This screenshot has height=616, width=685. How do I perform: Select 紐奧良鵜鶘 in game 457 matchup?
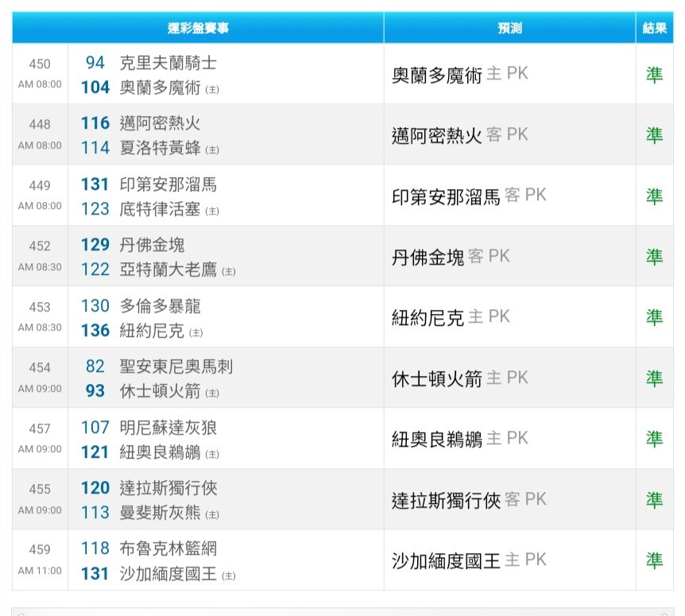(x=160, y=452)
